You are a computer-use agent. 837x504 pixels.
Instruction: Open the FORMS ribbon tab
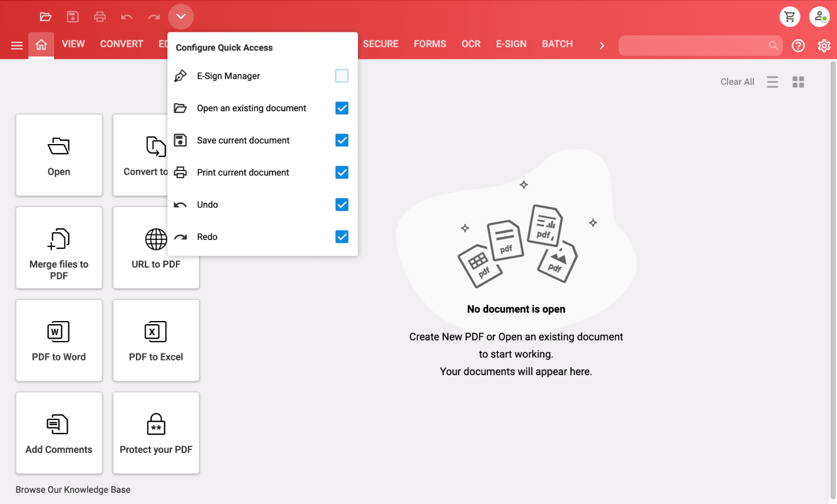tap(430, 44)
